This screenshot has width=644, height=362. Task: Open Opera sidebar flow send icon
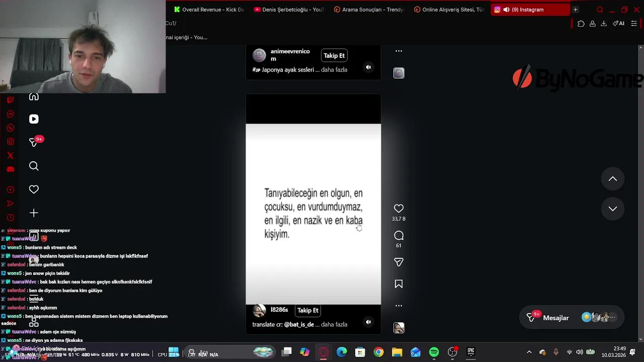point(10,204)
